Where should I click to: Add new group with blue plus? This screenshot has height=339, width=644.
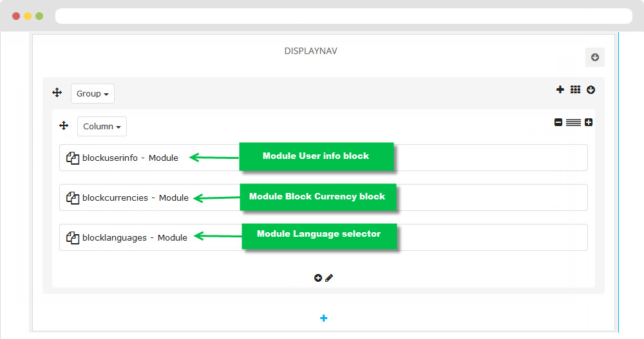[x=324, y=318]
